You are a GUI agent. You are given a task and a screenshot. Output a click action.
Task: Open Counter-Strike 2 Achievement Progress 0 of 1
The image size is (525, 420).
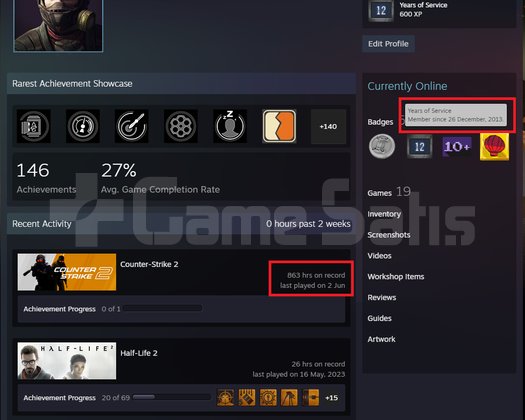click(x=72, y=309)
